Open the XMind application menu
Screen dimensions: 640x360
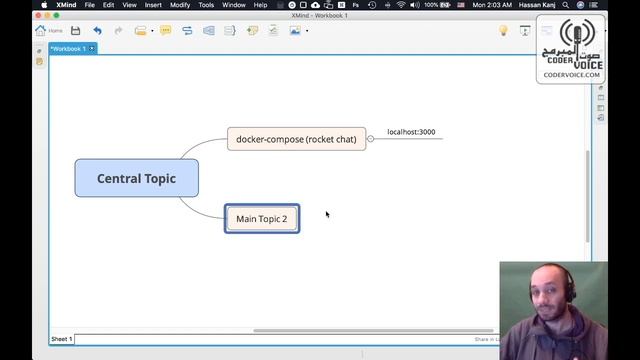coord(66,5)
